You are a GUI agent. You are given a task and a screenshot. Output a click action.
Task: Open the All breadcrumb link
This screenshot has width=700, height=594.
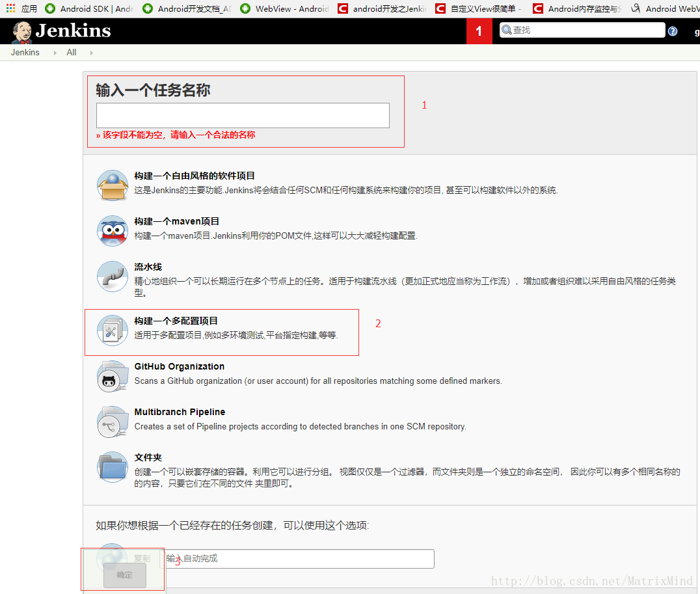[x=72, y=52]
